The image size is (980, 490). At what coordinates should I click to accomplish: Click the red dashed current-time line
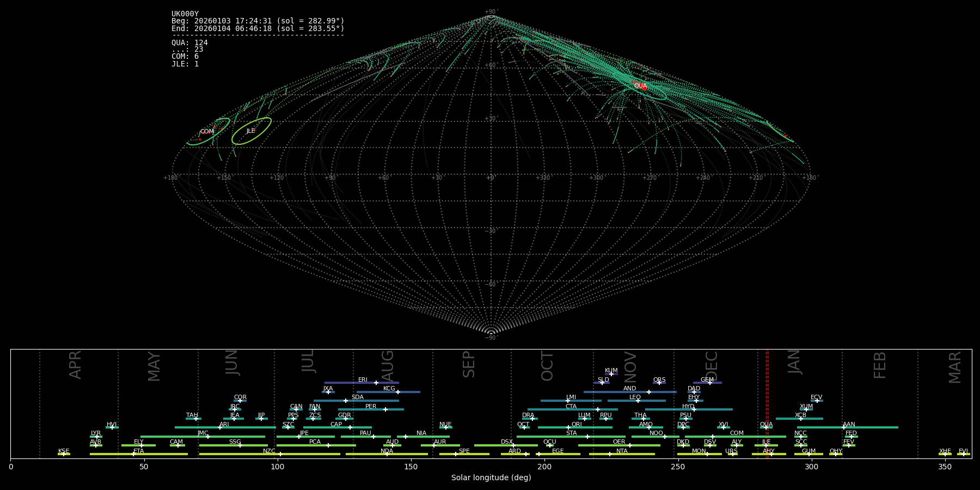[x=767, y=403]
